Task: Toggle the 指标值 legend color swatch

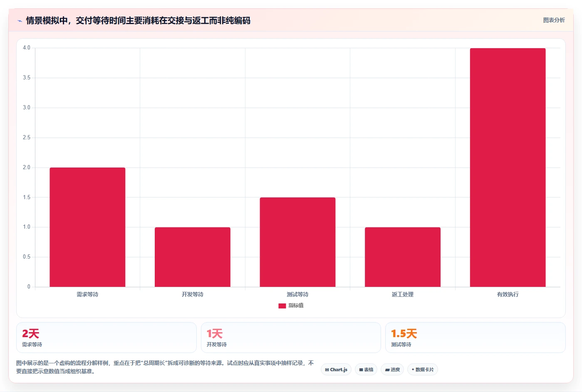Action: point(282,306)
